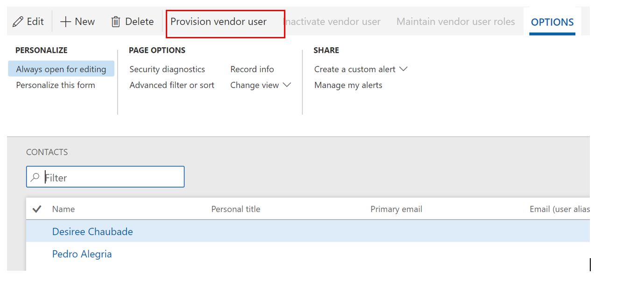Open Personalize this form
This screenshot has width=644, height=289.
(x=56, y=85)
